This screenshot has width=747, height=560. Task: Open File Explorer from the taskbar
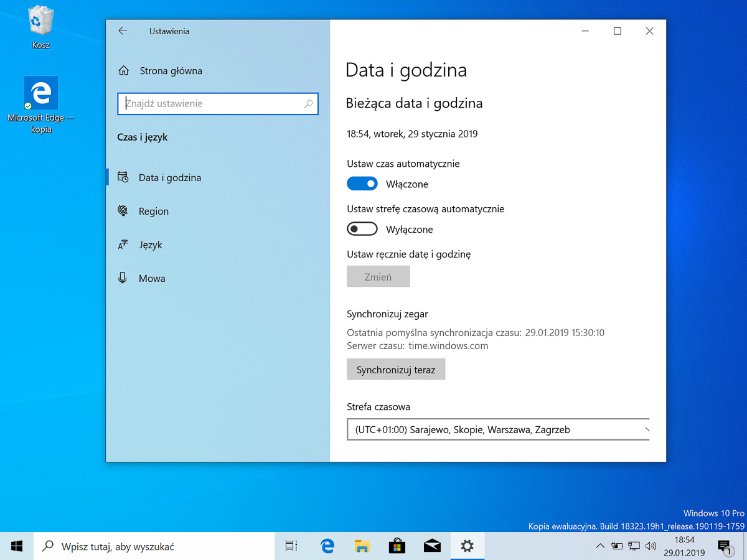(x=362, y=546)
